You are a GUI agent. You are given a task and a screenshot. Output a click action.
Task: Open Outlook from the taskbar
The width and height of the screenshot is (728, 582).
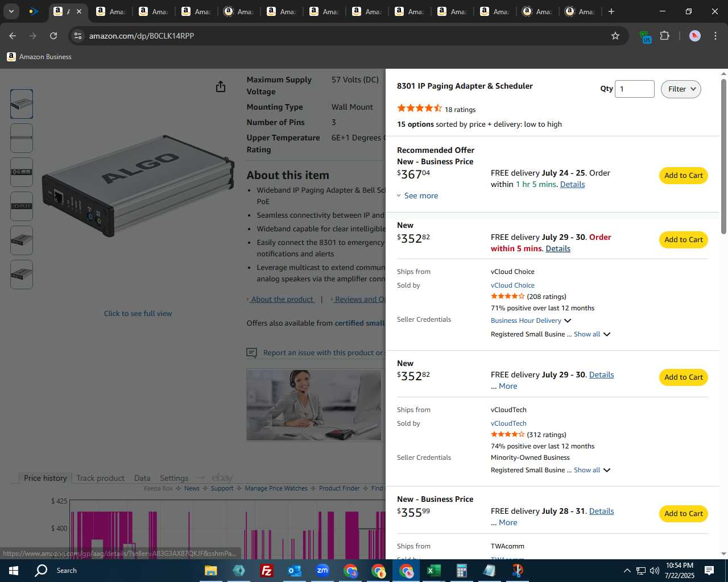click(x=295, y=571)
